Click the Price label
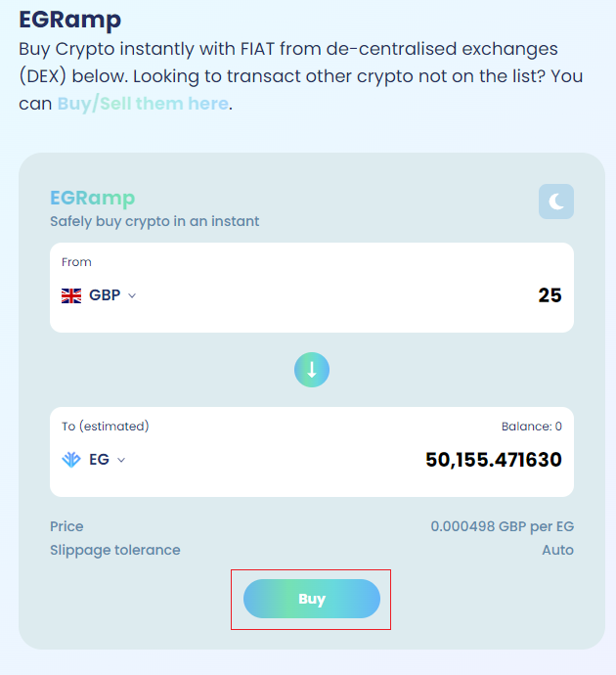The height and width of the screenshot is (675, 616). [x=67, y=526]
